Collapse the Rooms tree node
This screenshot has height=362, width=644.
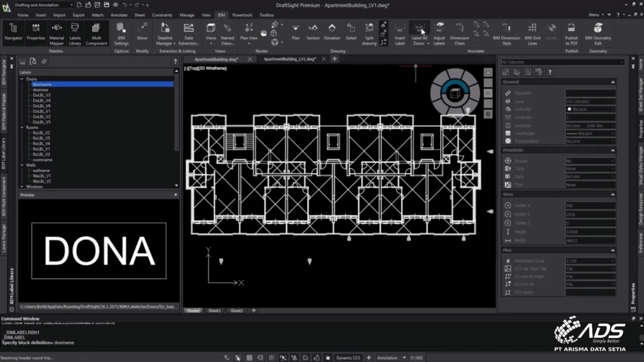22,128
